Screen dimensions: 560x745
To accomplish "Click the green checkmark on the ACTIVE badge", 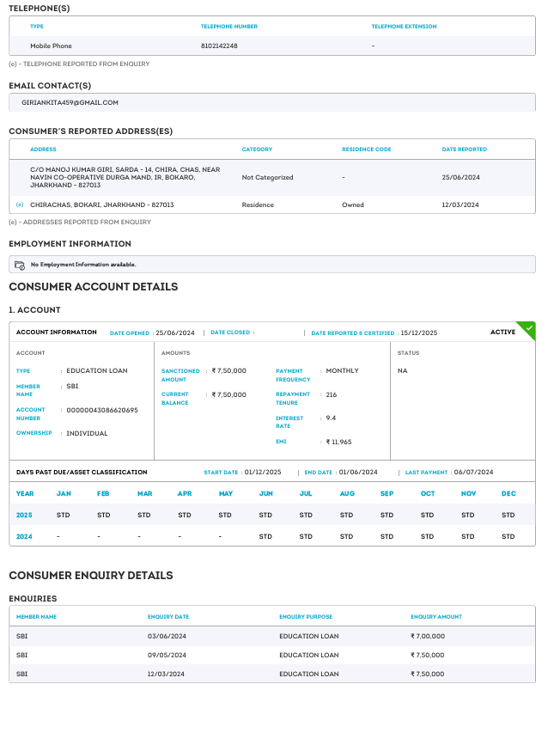I will (530, 327).
